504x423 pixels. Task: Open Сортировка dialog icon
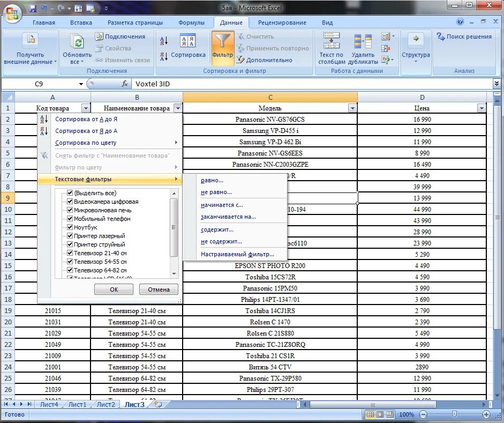[187, 41]
